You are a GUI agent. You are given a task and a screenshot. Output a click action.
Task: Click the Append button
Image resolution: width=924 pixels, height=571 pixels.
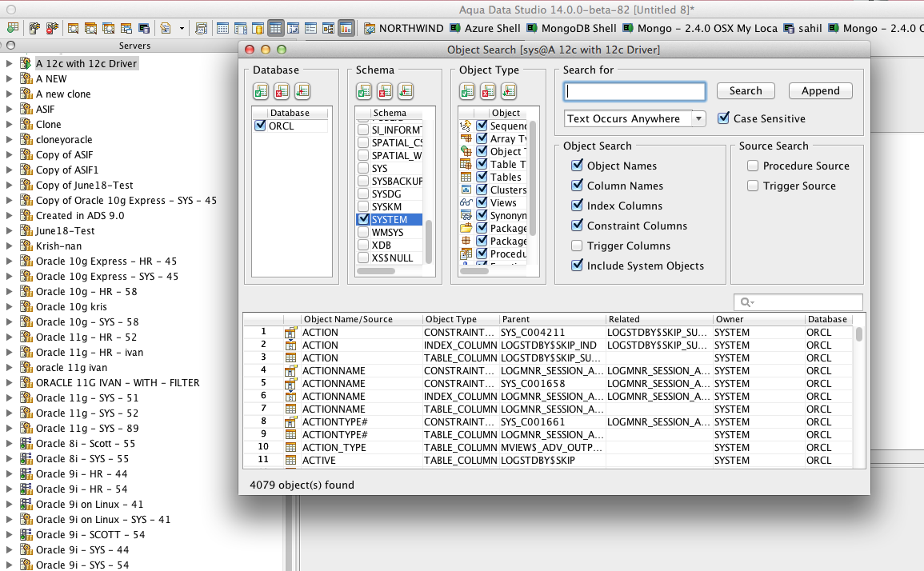(x=820, y=90)
